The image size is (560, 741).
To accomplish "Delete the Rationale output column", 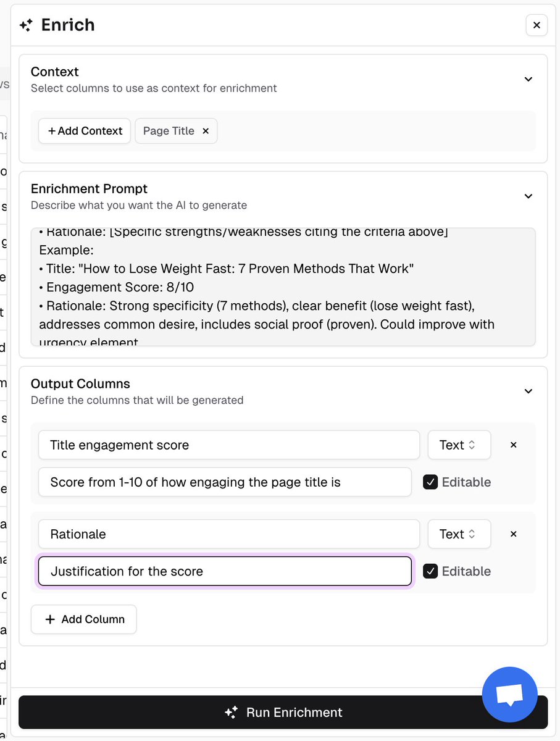I will (513, 534).
